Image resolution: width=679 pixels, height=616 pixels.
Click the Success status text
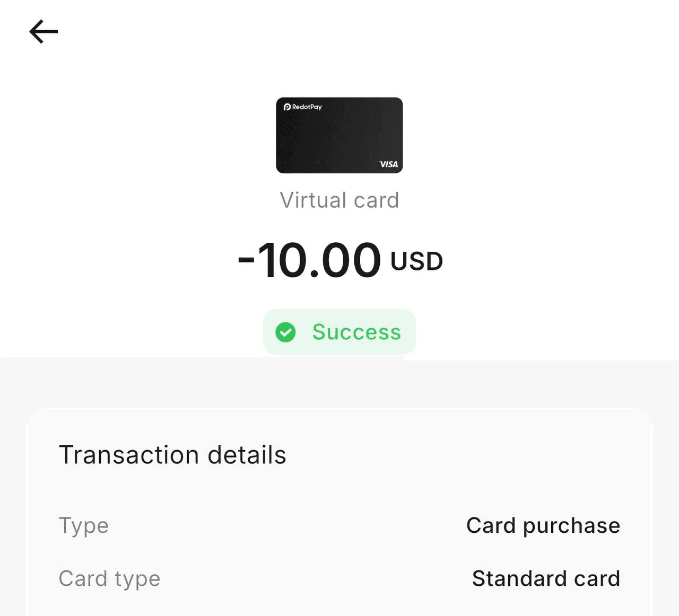pyautogui.click(x=356, y=332)
